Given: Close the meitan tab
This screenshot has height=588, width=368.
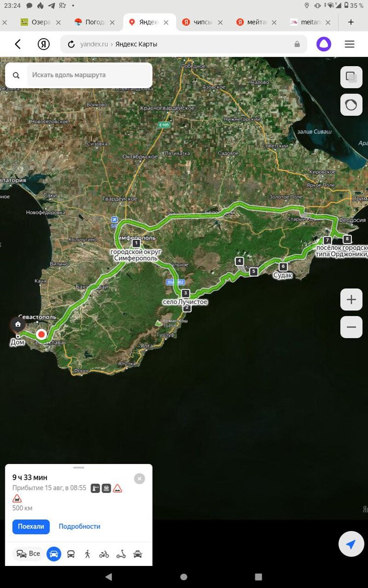Looking at the screenshot, I should (x=328, y=22).
